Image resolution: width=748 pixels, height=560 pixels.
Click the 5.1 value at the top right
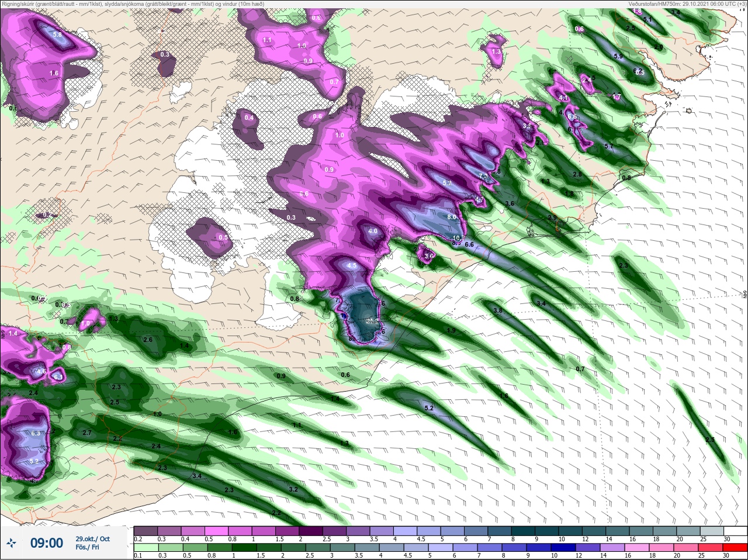coord(647,20)
